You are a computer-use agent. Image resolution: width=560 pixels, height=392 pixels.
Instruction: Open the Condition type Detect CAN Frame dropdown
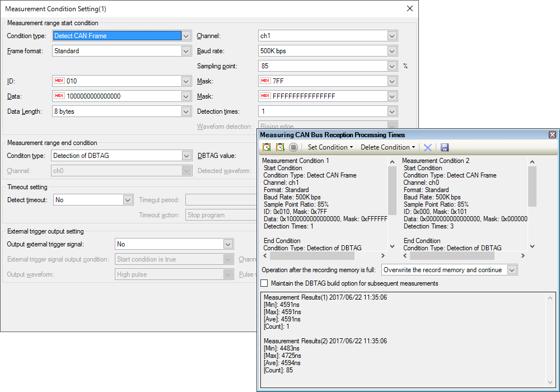click(x=186, y=36)
